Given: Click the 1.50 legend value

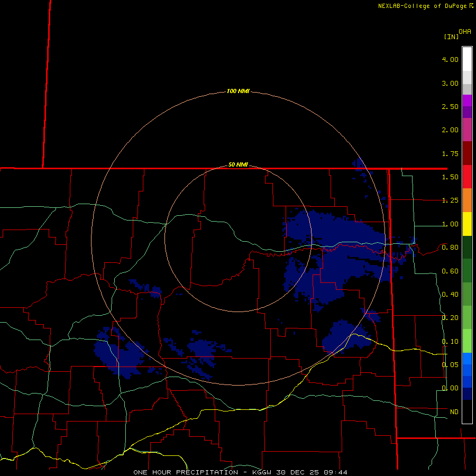Looking at the screenshot, I should click(x=450, y=177).
